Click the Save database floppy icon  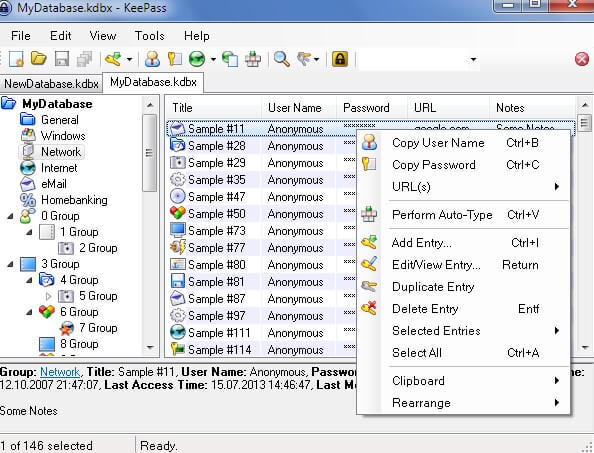[x=62, y=59]
